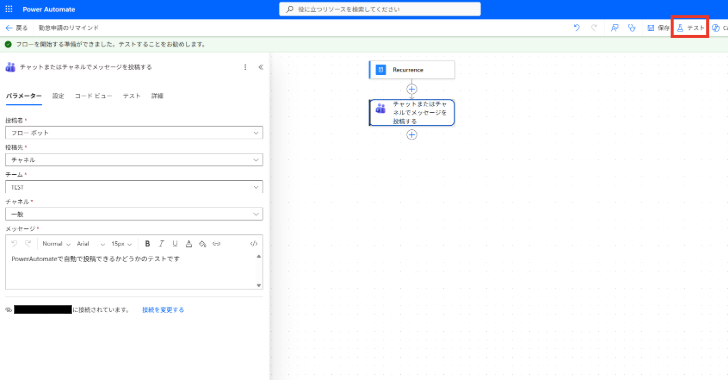Viewport: 728px width, 380px height.
Task: Redo in the message editor toolbar
Action: pyautogui.click(x=28, y=243)
